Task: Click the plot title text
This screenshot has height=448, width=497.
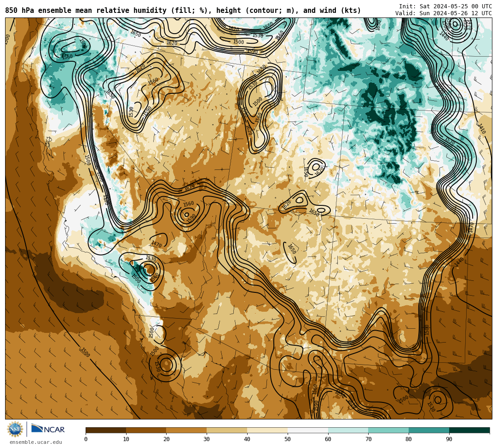Action: point(183,11)
